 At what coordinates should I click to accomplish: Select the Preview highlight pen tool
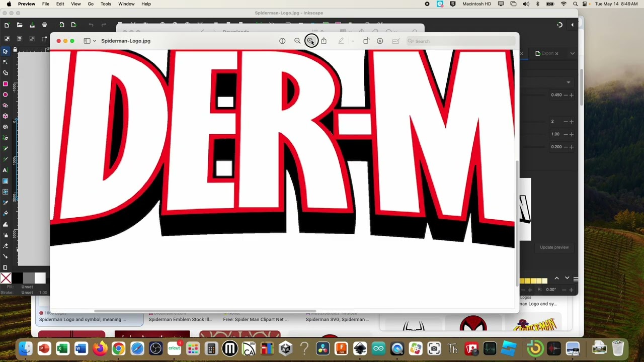[341, 41]
